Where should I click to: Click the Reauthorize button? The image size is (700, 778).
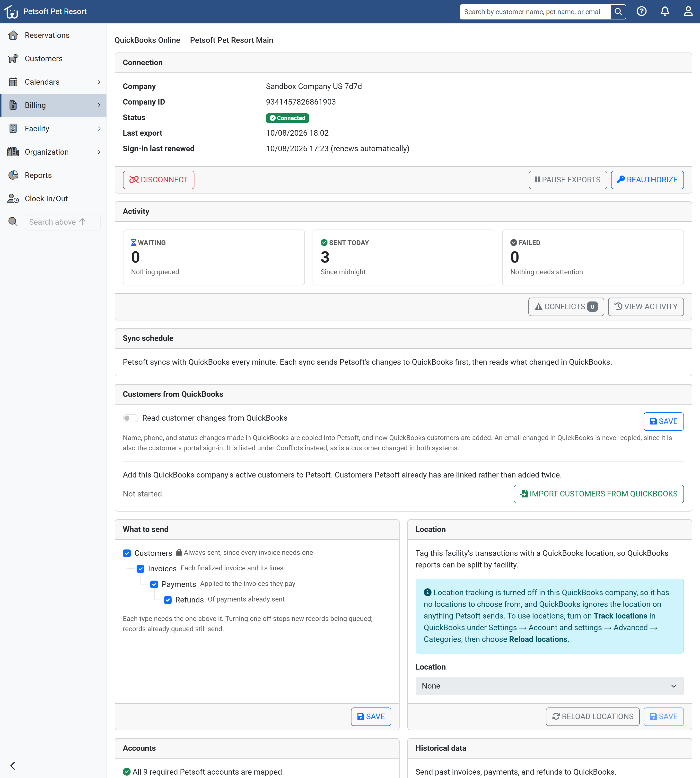tap(647, 180)
